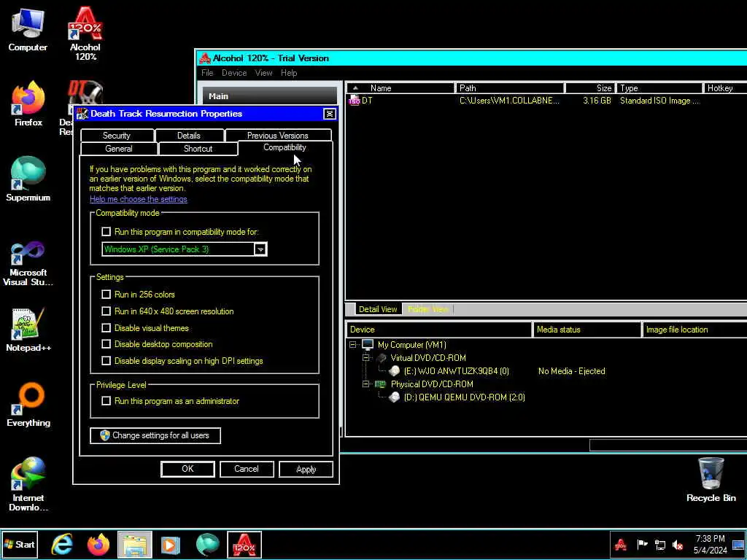Open Help me choose the settings link
747x560 pixels.
pos(138,199)
